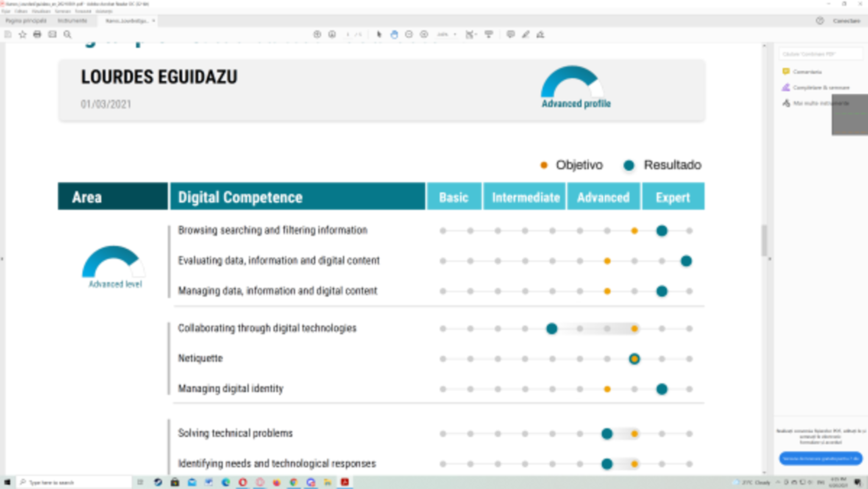Open the zoom percentage dropdown
Screen dimensions: 868x489
click(455, 34)
